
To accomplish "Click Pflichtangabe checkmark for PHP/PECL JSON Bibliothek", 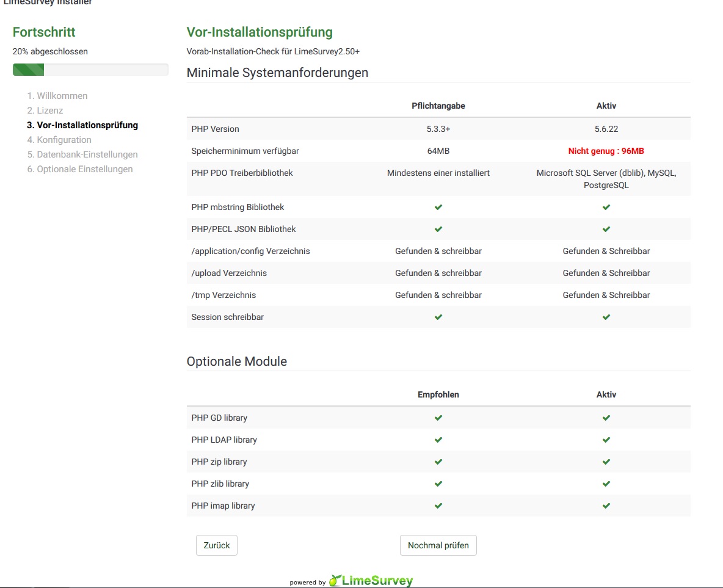I will (438, 229).
